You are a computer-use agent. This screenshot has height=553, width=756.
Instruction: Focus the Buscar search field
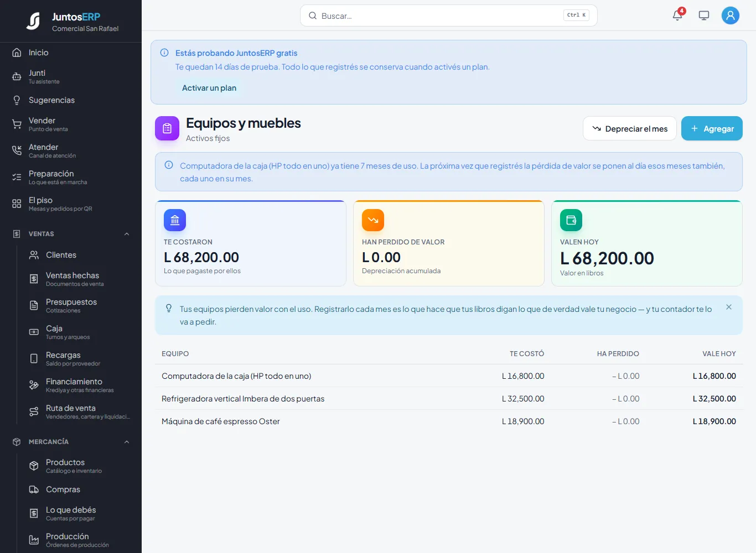coord(448,15)
